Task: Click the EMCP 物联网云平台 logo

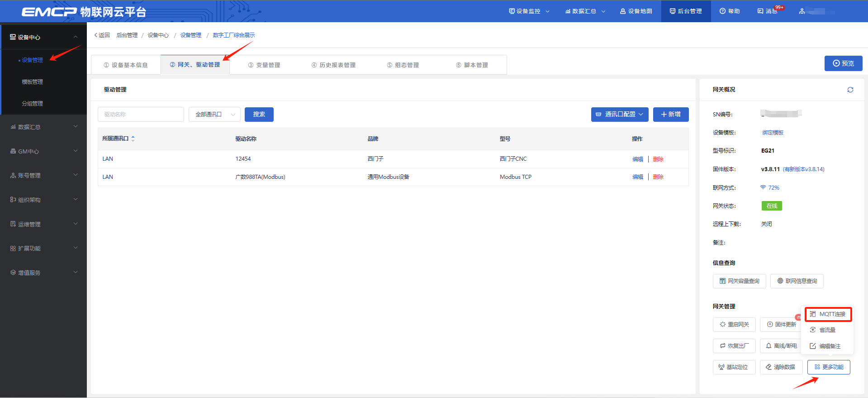Action: click(84, 12)
